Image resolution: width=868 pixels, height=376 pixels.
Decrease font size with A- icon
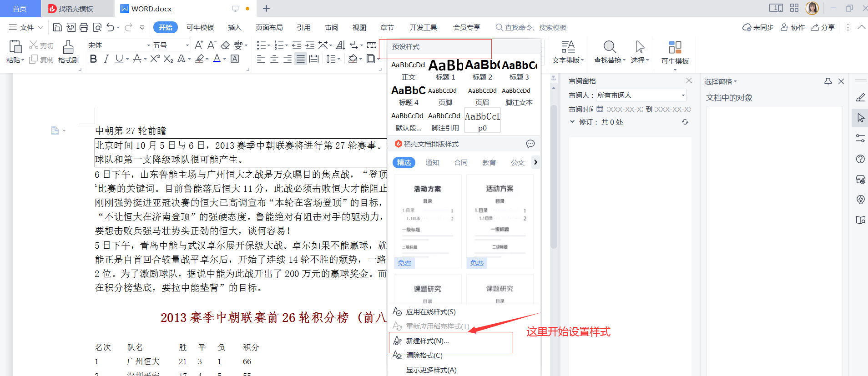click(x=212, y=45)
